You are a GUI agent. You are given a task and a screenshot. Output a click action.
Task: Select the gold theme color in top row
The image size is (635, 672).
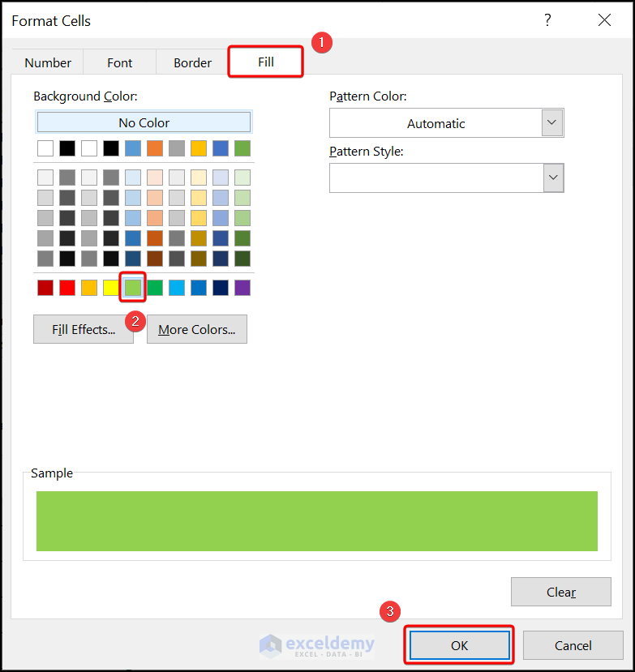(199, 148)
